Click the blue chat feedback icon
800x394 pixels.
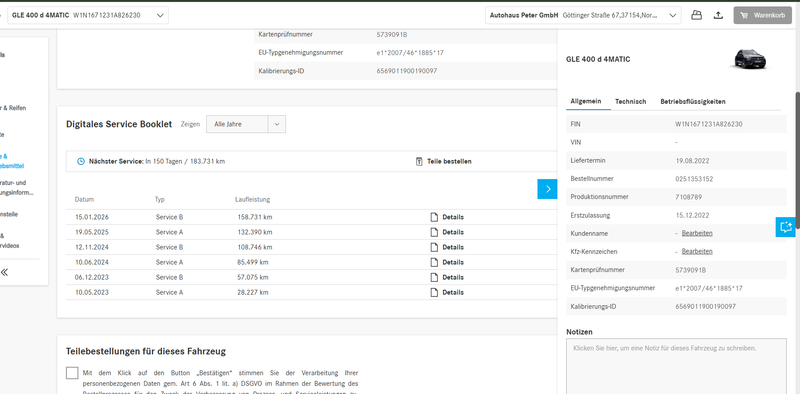[786, 227]
